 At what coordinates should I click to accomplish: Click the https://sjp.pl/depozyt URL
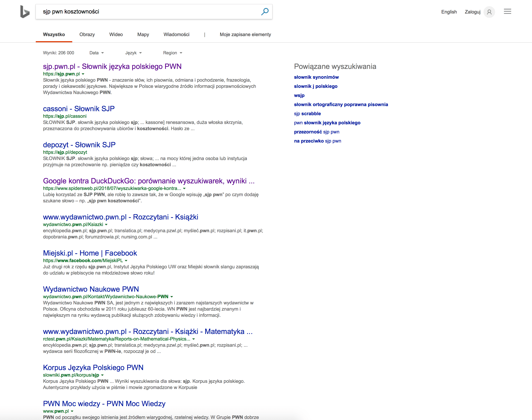coord(65,152)
